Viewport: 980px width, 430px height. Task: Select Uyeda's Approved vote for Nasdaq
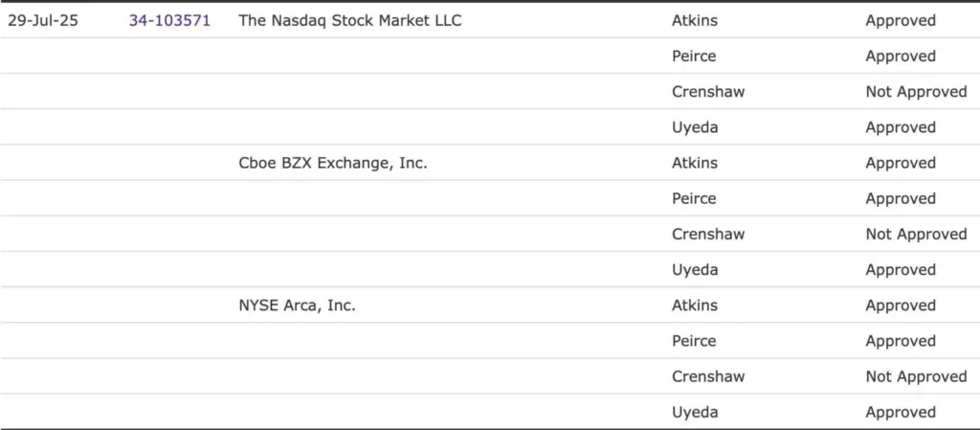coord(901,127)
